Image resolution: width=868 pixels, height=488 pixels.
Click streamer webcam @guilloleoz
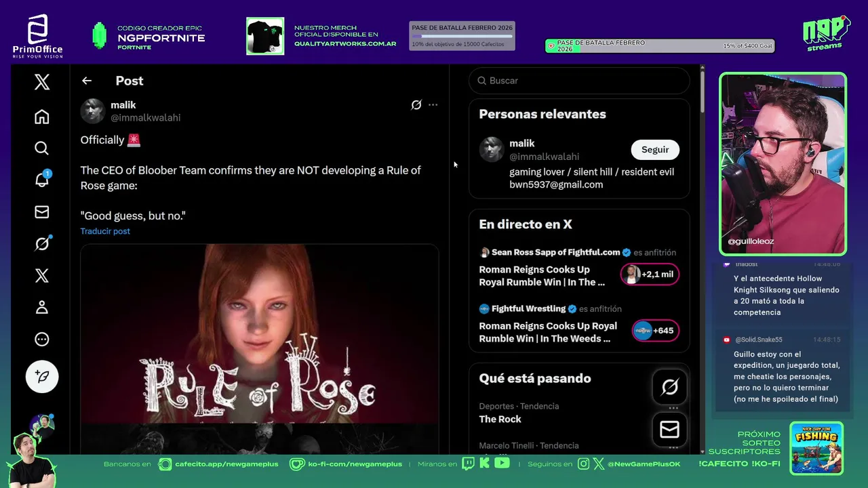click(783, 163)
